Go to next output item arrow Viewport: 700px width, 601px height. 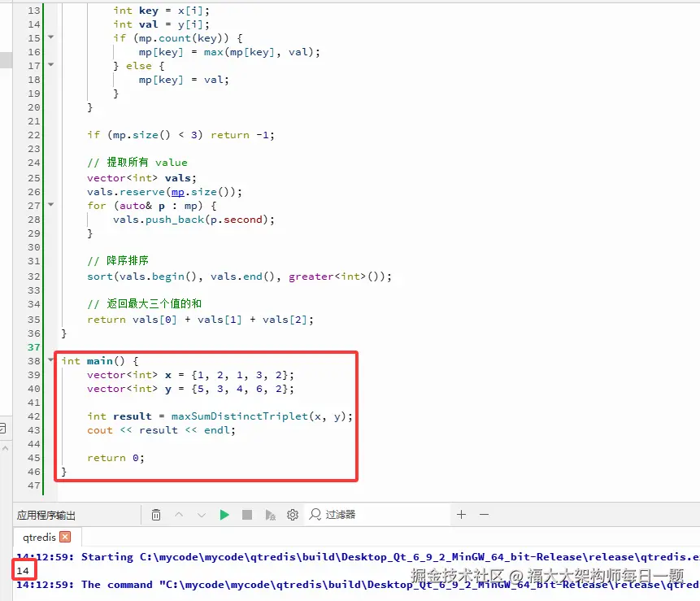(202, 516)
